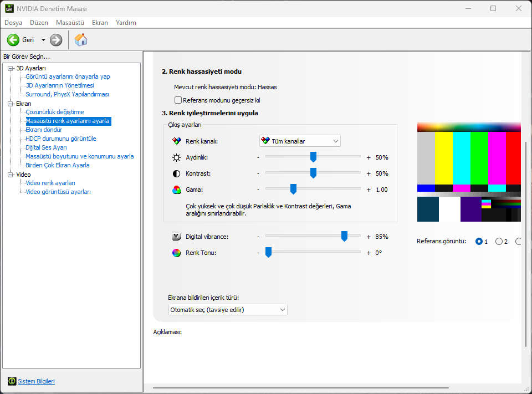
Task: Open Dijital Ses Ayarı page
Action: (x=46, y=147)
